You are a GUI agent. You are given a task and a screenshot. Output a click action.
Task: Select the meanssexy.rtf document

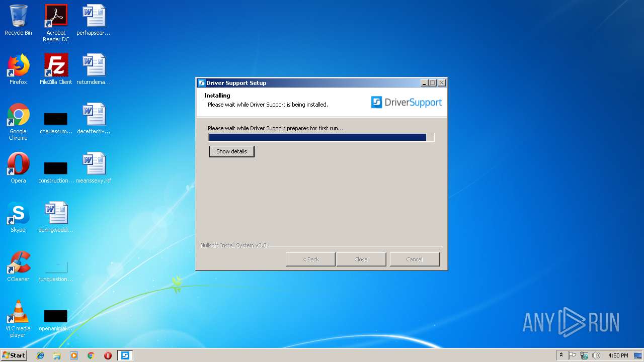tap(94, 168)
